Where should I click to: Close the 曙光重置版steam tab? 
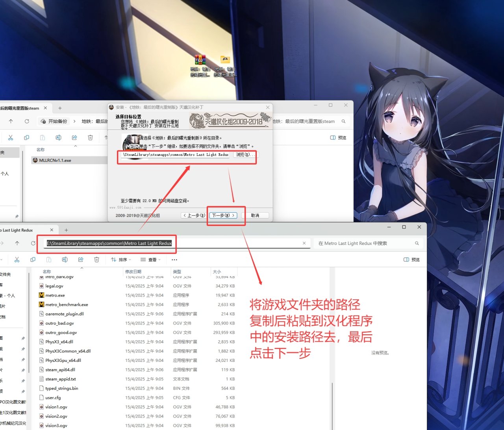point(45,108)
